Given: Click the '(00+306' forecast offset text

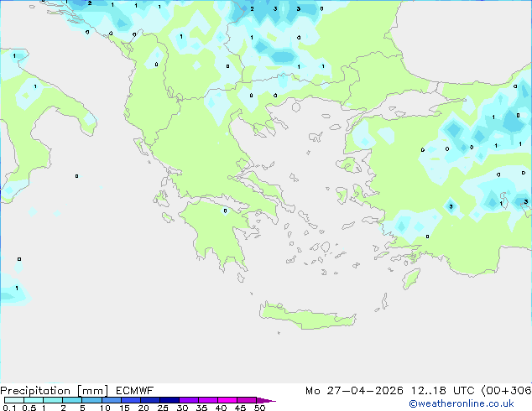Looking at the screenshot, I should 506,391.
